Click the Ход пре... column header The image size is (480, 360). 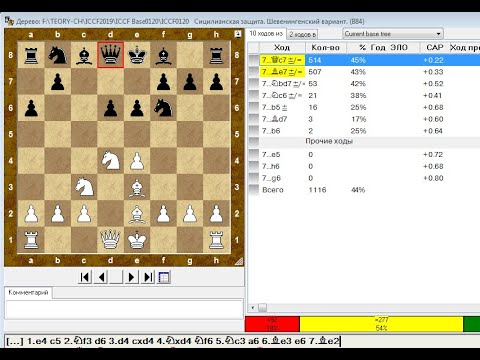[465, 48]
